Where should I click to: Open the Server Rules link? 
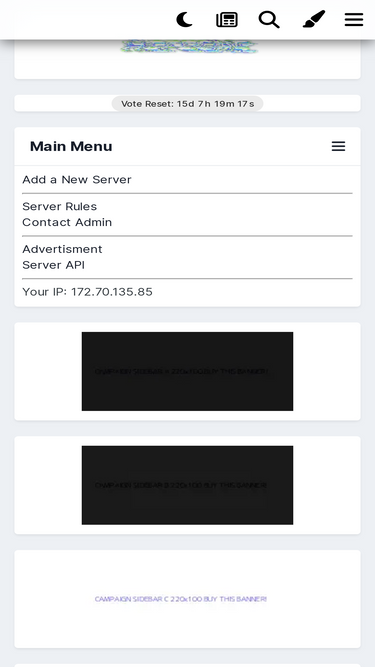point(60,206)
